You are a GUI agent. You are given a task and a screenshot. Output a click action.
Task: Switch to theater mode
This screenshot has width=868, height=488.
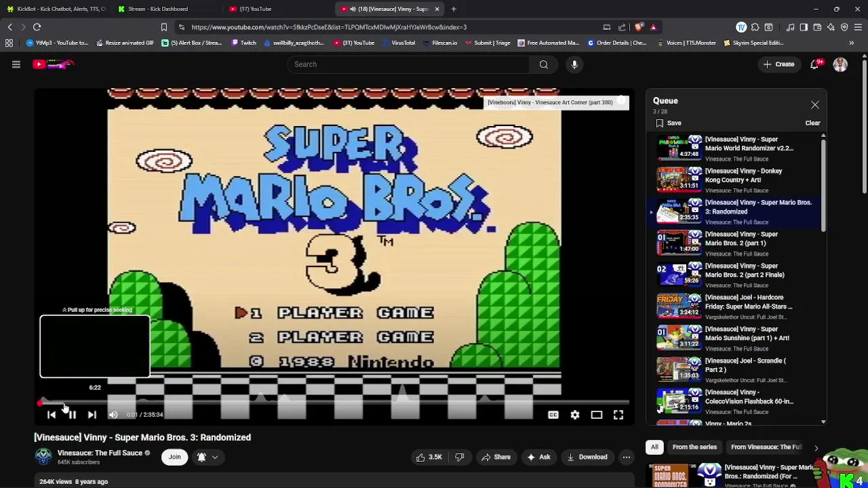(597, 415)
